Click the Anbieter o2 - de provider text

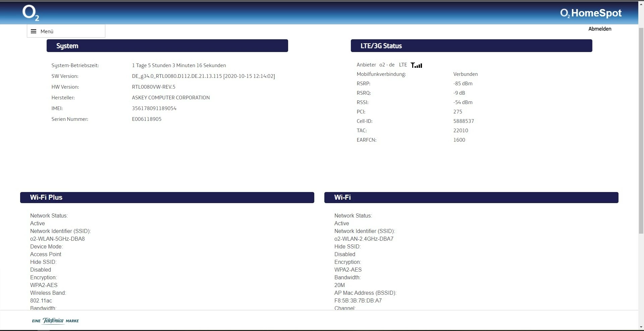pos(376,65)
